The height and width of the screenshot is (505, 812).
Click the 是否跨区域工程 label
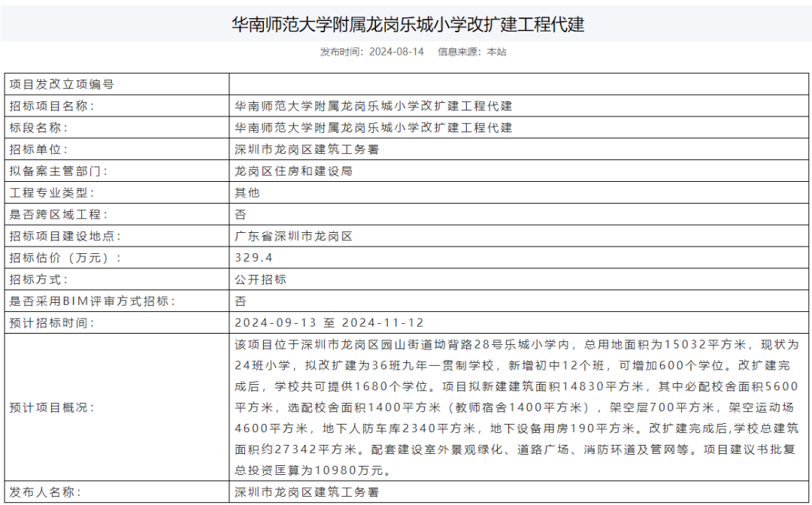[x=59, y=215]
